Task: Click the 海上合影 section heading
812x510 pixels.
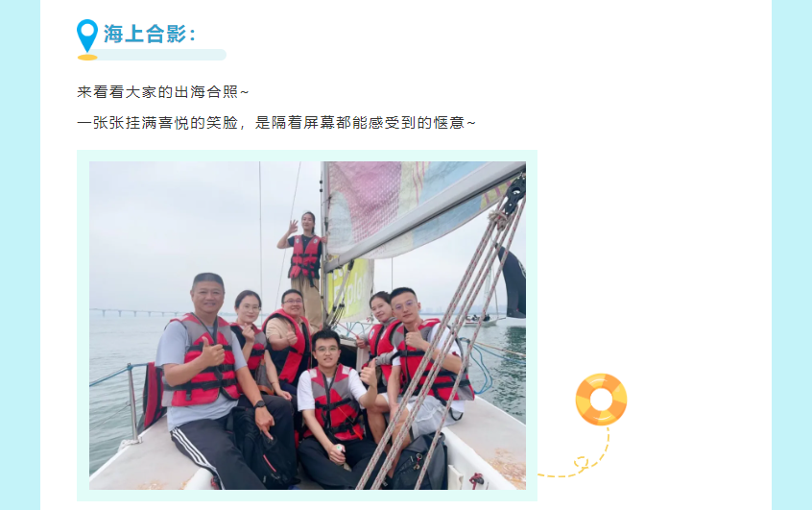Action: 149,35
